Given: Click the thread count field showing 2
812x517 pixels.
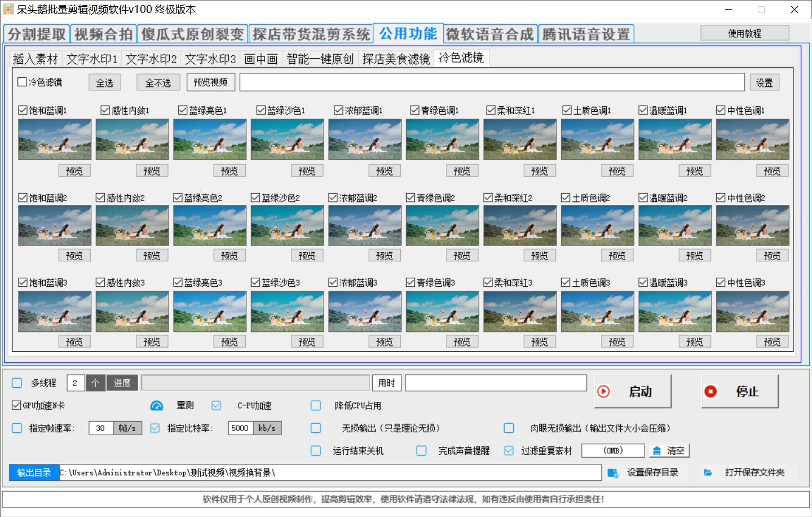Looking at the screenshot, I should [x=76, y=383].
